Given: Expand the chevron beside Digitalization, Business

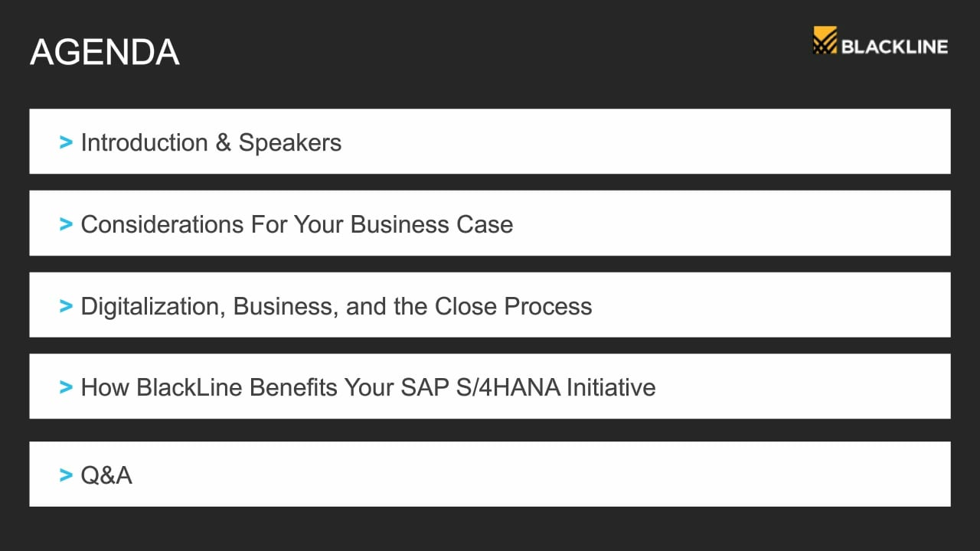Looking at the screenshot, I should click(x=66, y=306).
